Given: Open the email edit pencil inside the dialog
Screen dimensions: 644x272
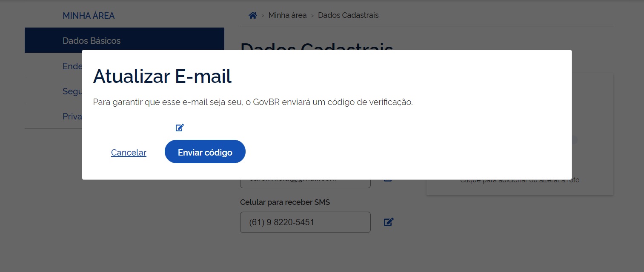Looking at the screenshot, I should (x=179, y=127).
